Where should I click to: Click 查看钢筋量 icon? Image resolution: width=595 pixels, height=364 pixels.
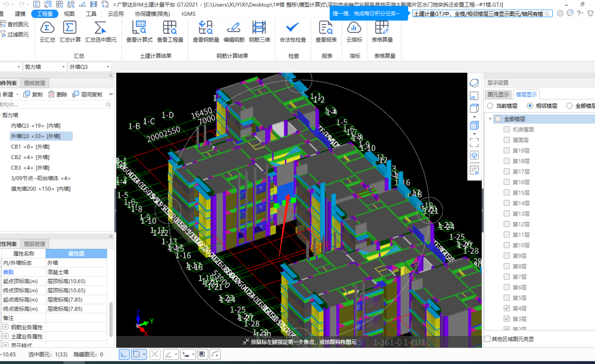(206, 32)
